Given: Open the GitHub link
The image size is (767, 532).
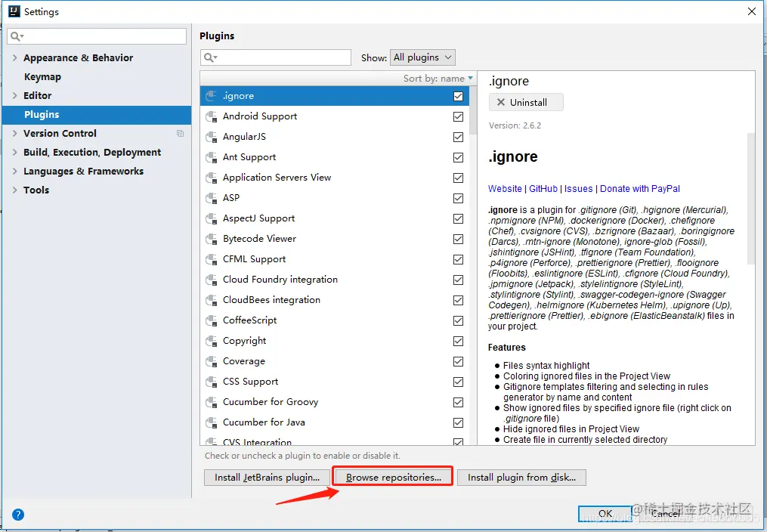Looking at the screenshot, I should click(x=543, y=189).
